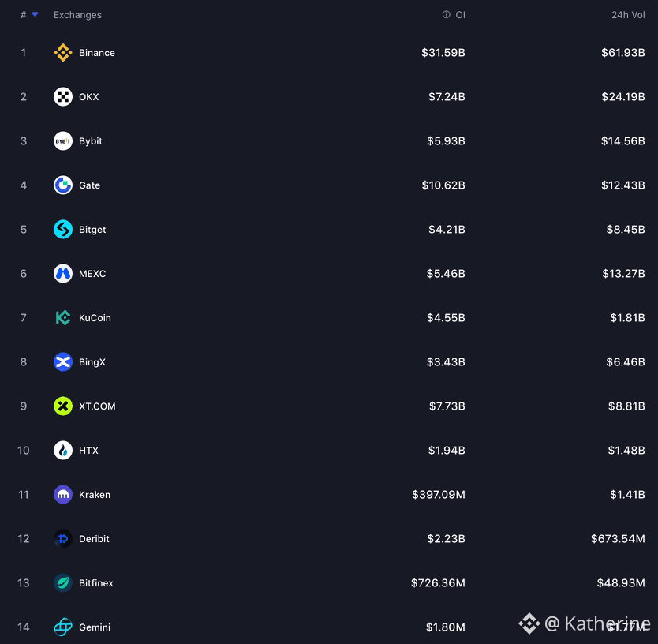
Task: Click the Kraken purple logo
Action: coord(63,495)
